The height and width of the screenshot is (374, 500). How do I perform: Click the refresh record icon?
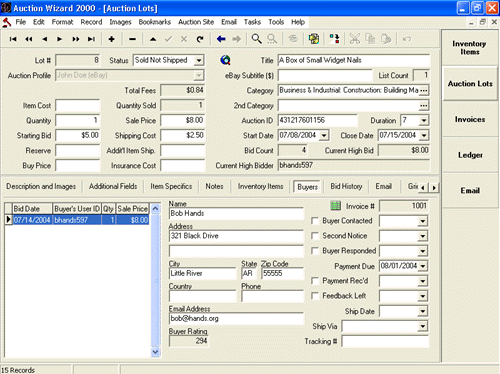[x=200, y=39]
